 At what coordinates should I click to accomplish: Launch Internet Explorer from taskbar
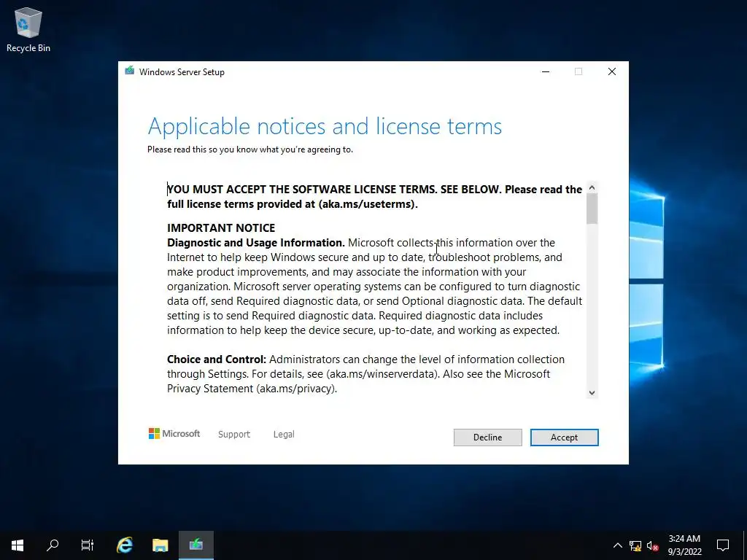125,545
